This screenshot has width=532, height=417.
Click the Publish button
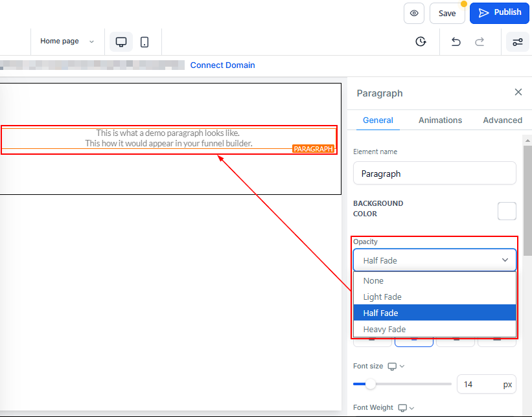click(x=500, y=13)
